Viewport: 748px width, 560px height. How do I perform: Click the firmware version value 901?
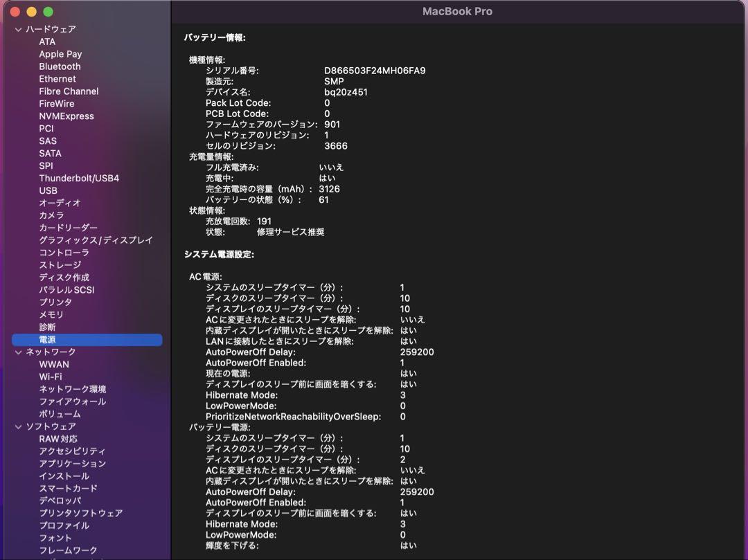click(x=332, y=125)
